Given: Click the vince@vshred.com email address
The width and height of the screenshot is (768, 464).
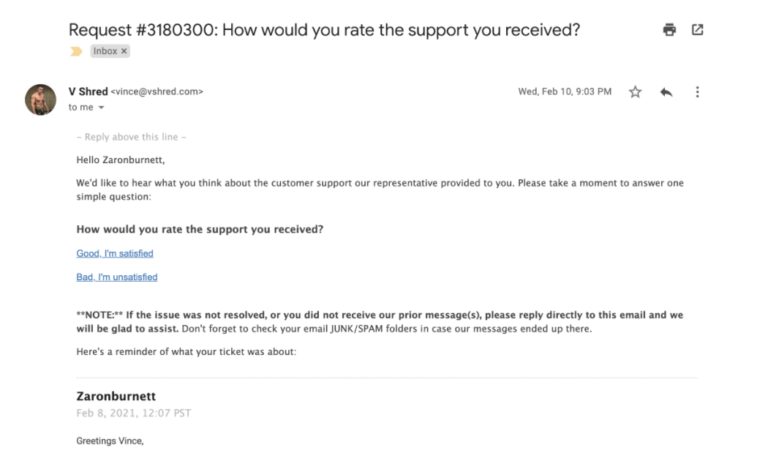Looking at the screenshot, I should click(x=158, y=92).
